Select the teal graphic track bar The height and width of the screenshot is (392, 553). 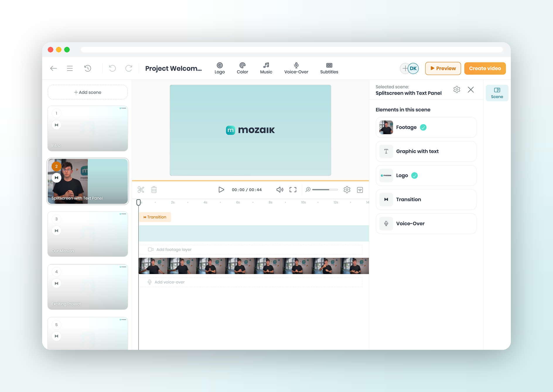point(254,233)
